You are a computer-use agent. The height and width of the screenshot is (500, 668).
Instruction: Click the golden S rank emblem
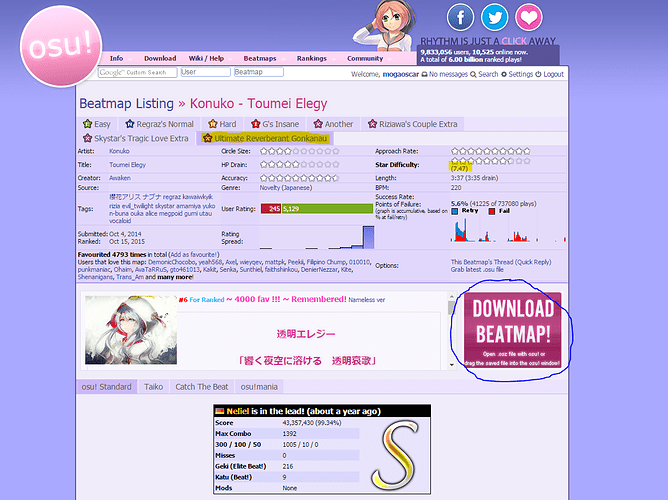pyautogui.click(x=394, y=454)
